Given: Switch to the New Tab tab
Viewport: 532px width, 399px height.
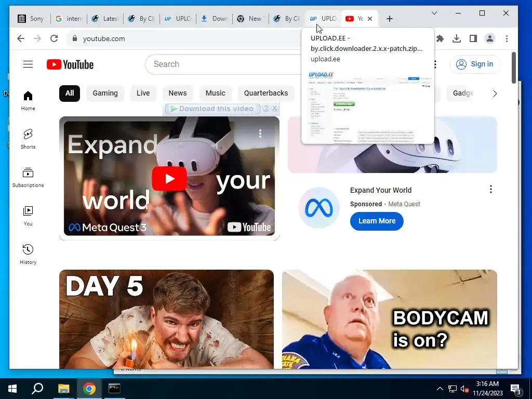Looking at the screenshot, I should click(251, 19).
